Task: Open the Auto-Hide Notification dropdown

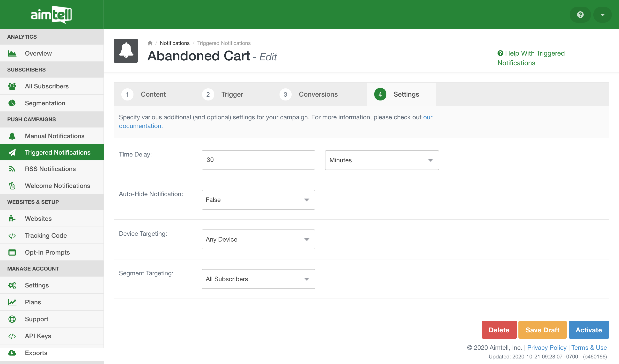Action: (258, 200)
